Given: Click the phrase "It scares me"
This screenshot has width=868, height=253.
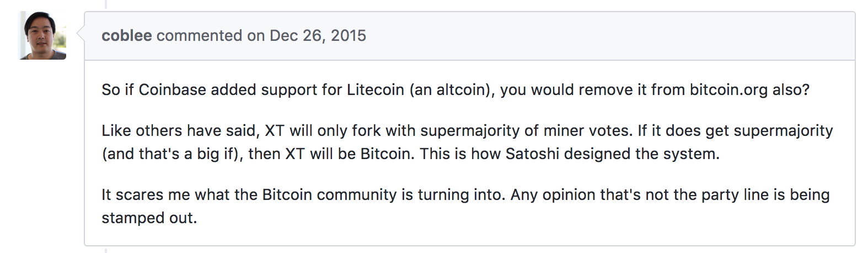Looking at the screenshot, I should tap(146, 194).
